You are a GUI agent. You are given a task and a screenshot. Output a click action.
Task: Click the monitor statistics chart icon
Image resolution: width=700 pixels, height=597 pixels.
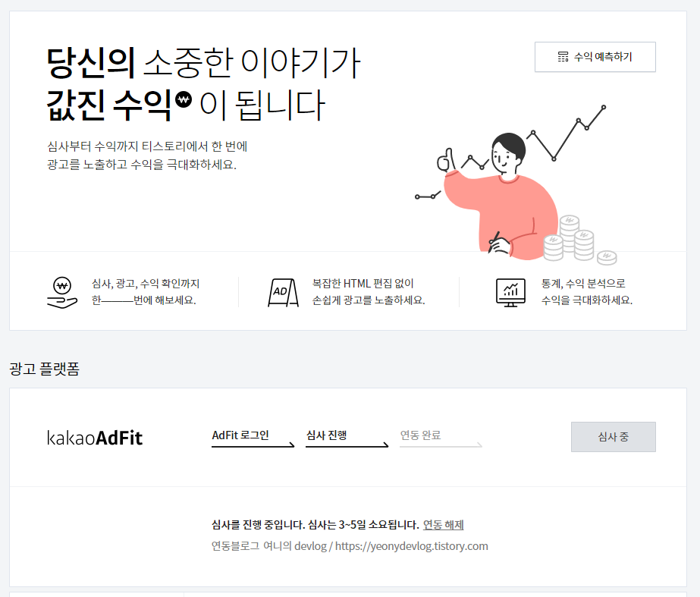(x=510, y=293)
